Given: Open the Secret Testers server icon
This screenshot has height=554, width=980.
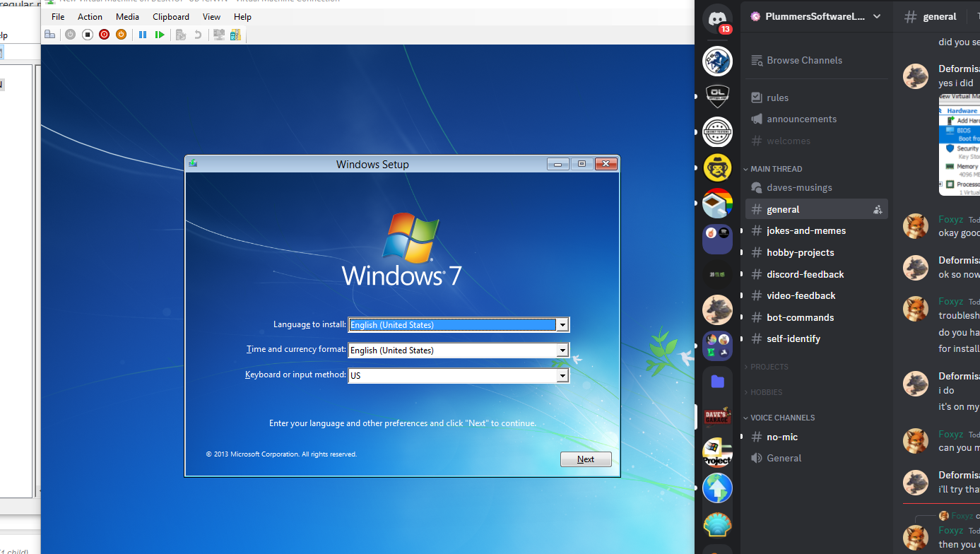Looking at the screenshot, I should point(717,131).
